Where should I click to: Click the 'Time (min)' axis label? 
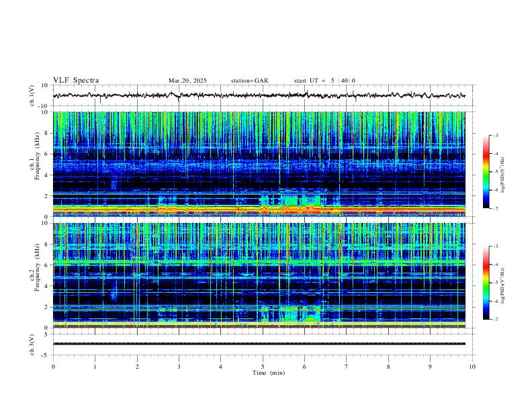pyautogui.click(x=269, y=373)
